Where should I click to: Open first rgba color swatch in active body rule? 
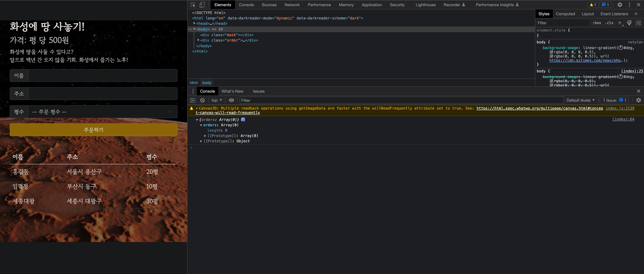pos(551,52)
